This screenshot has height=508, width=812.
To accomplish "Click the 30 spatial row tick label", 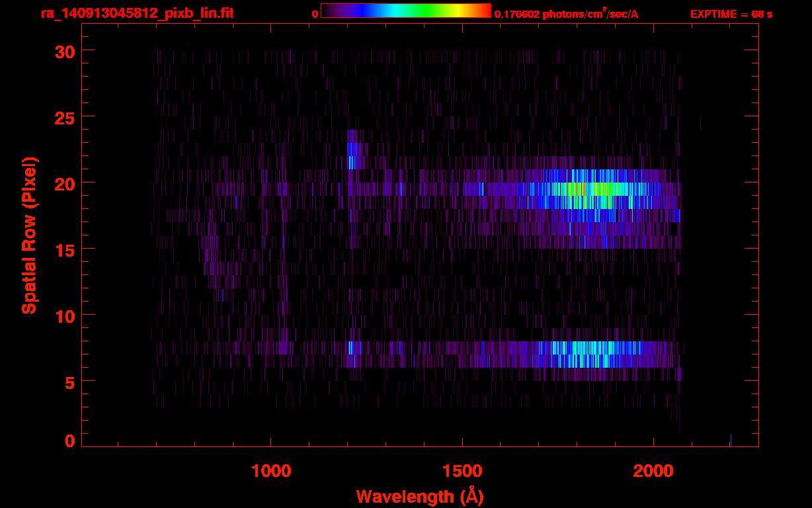I will coord(64,51).
